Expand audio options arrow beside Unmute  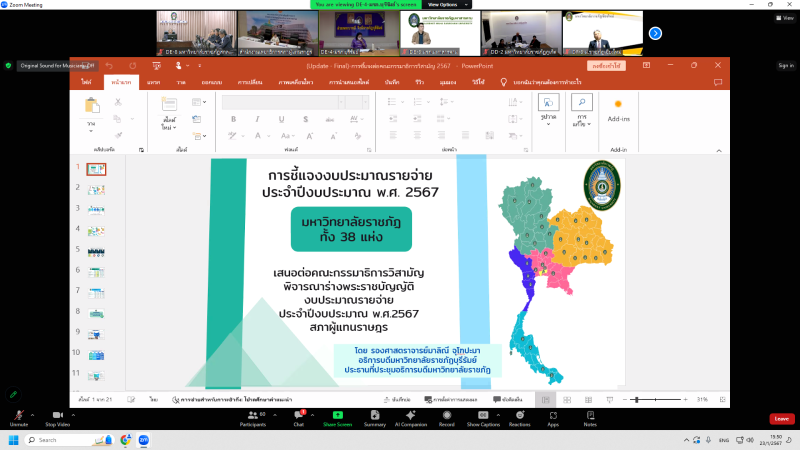click(x=34, y=411)
